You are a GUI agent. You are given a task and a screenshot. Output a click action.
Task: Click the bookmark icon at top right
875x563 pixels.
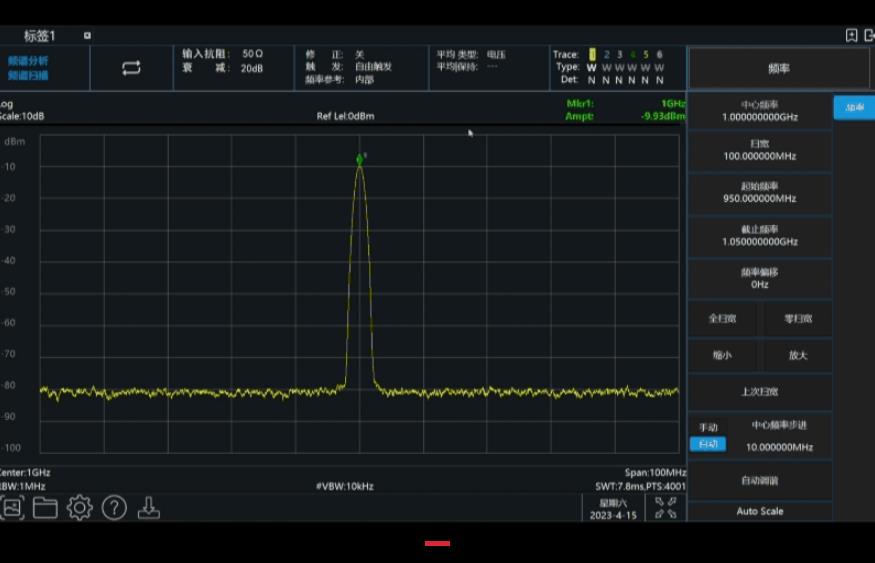pos(851,36)
